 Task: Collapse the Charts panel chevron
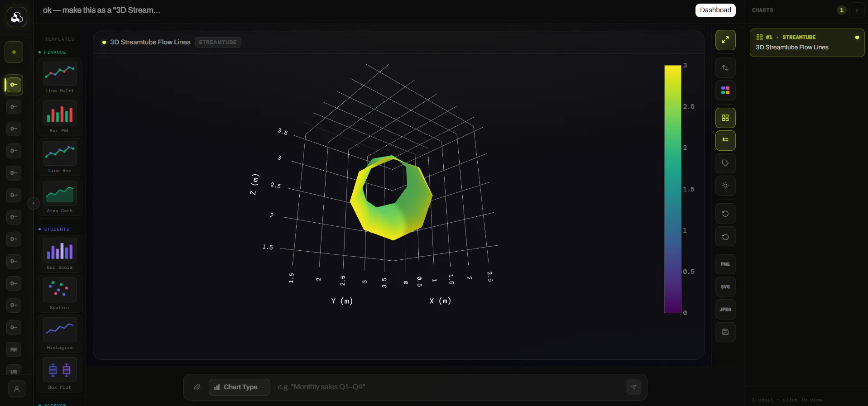[x=857, y=10]
